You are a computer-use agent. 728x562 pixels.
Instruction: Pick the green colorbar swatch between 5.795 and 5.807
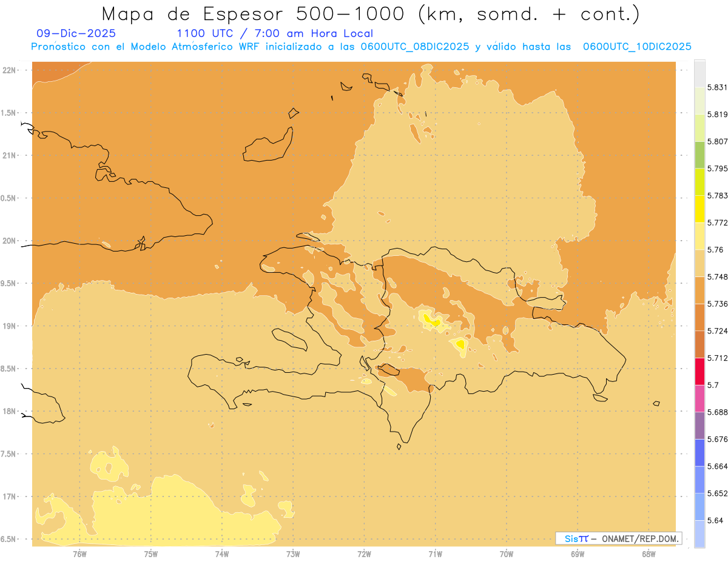point(699,155)
